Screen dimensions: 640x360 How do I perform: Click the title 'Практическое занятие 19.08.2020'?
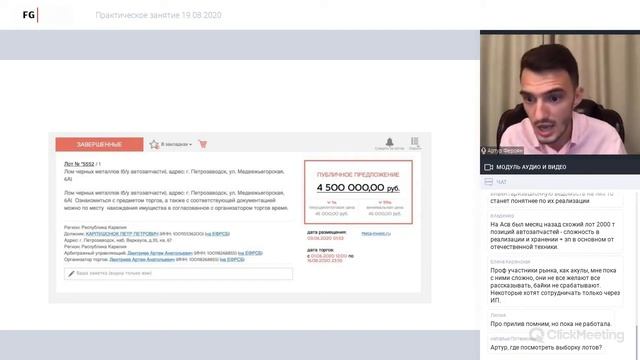pyautogui.click(x=158, y=15)
